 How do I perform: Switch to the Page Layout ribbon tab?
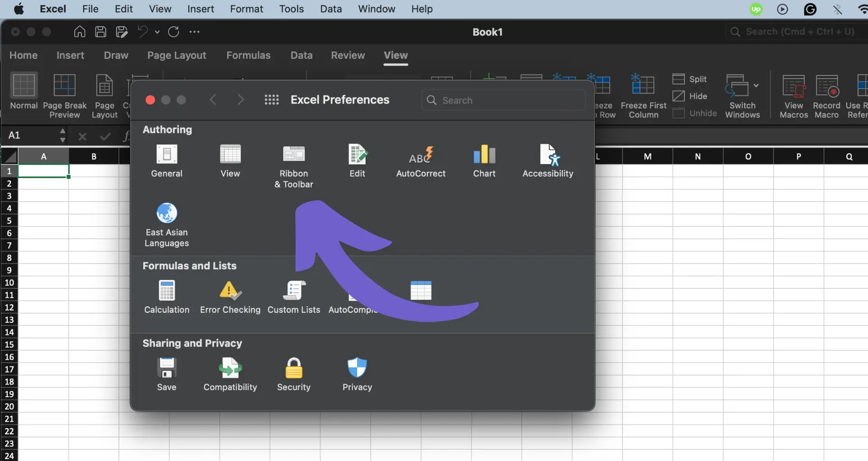(x=177, y=55)
